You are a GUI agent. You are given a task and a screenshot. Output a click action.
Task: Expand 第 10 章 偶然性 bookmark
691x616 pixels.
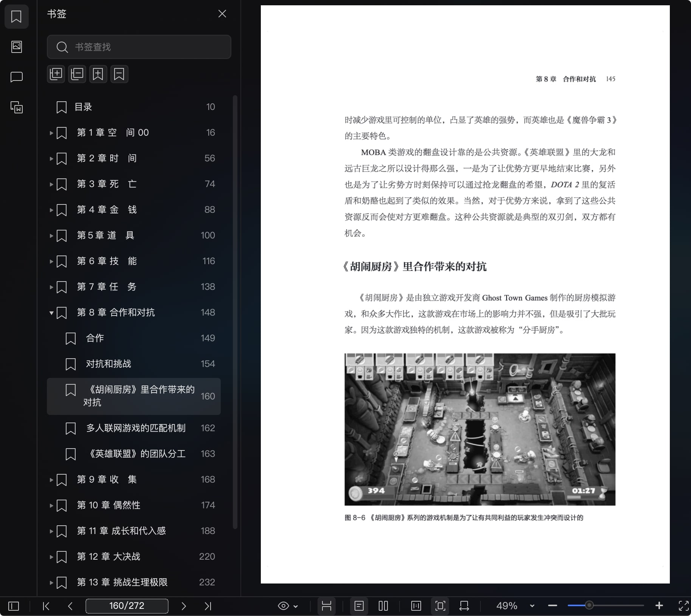coord(51,505)
